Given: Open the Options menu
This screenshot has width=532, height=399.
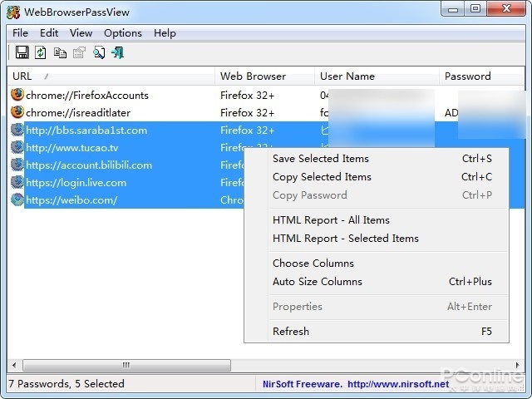Looking at the screenshot, I should 123,33.
